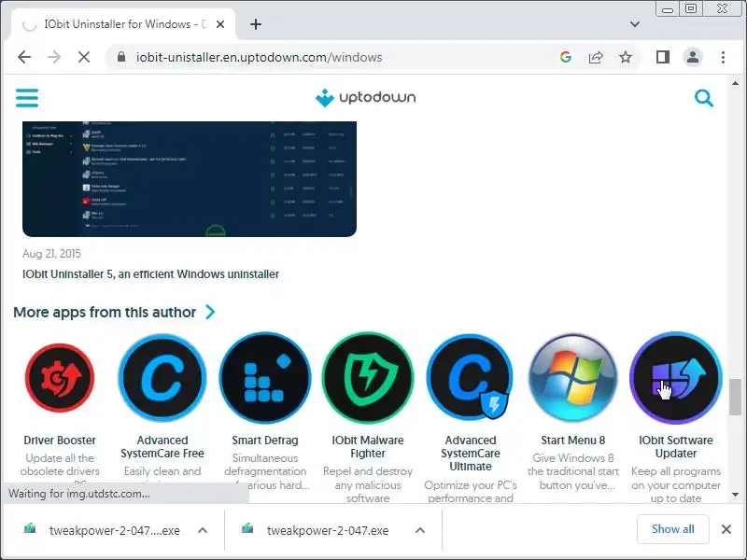Bookmark this tab with the star
The height and width of the screenshot is (560, 747).
coord(626,57)
